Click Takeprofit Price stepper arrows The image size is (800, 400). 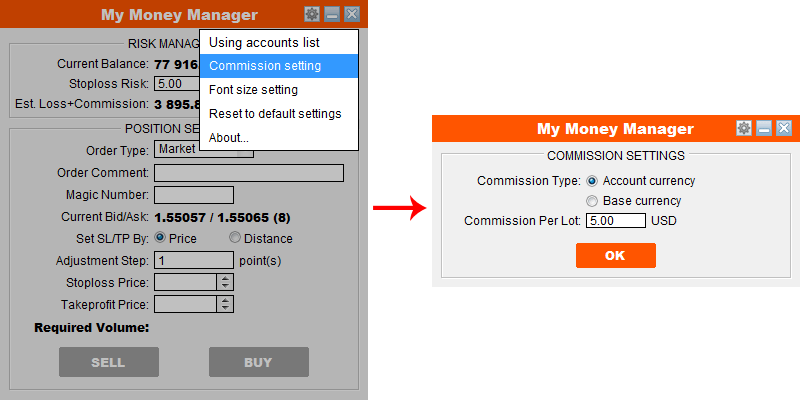click(225, 305)
